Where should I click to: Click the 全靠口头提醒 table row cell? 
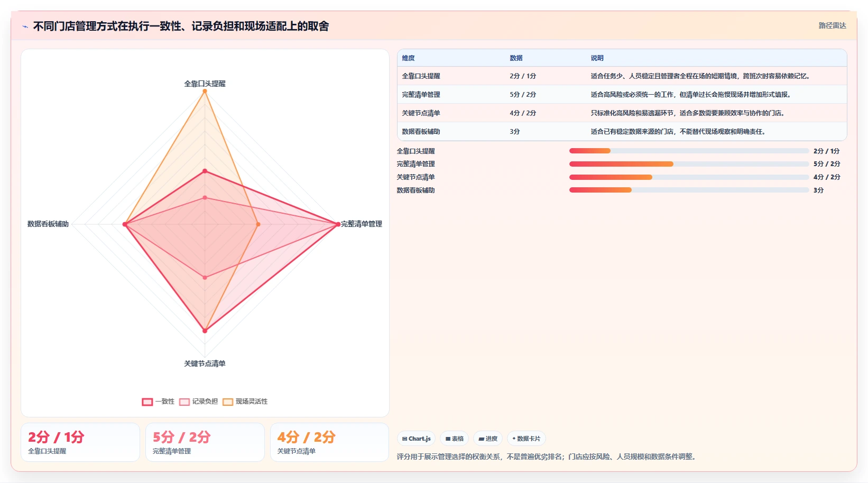pos(421,76)
